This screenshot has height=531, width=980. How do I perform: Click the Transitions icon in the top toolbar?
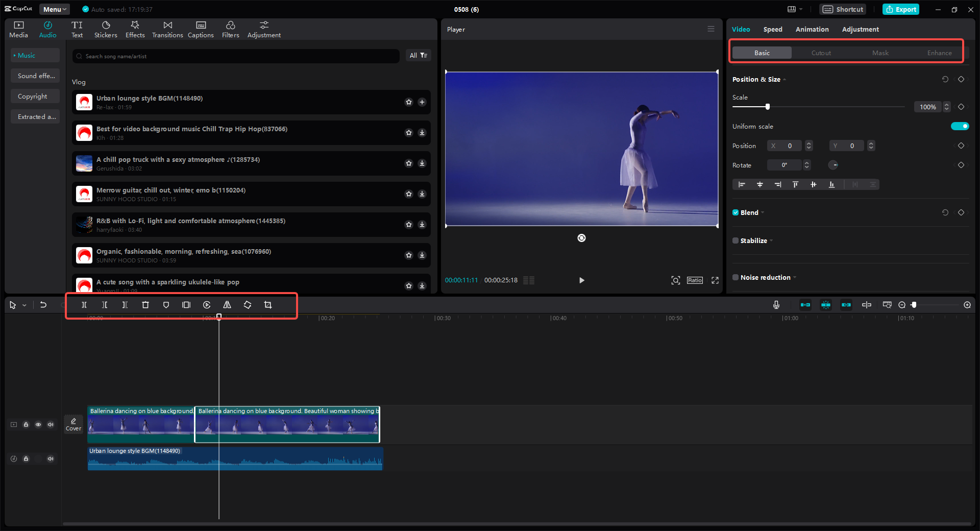[x=167, y=29]
